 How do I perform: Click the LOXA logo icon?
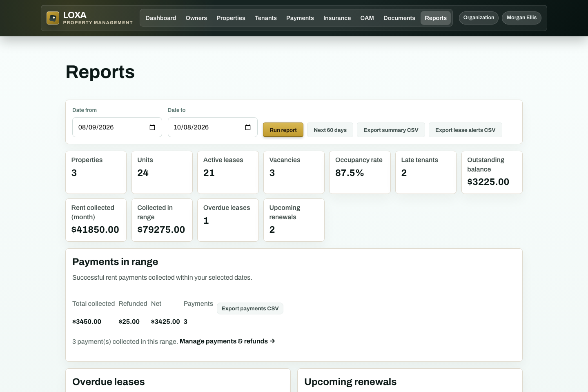pos(53,18)
